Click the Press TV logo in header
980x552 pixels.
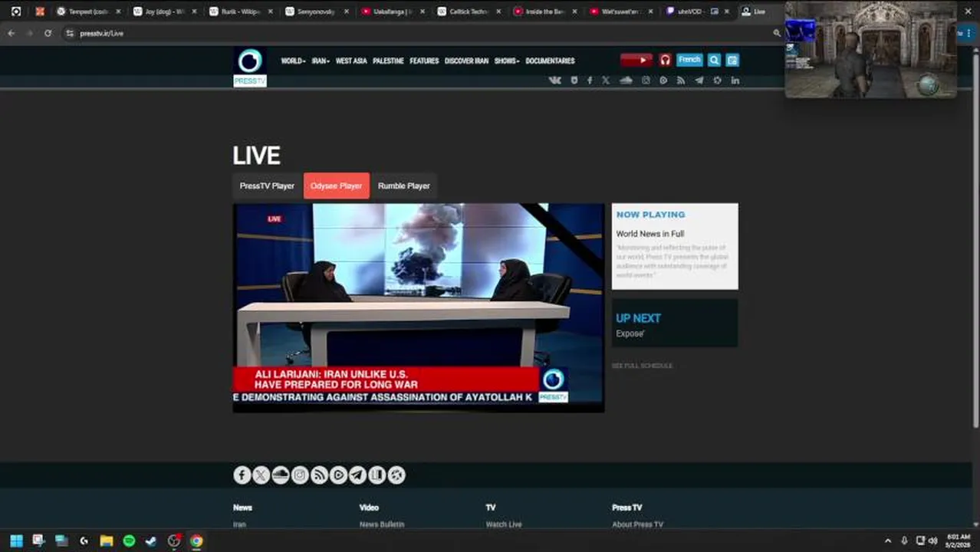click(250, 67)
